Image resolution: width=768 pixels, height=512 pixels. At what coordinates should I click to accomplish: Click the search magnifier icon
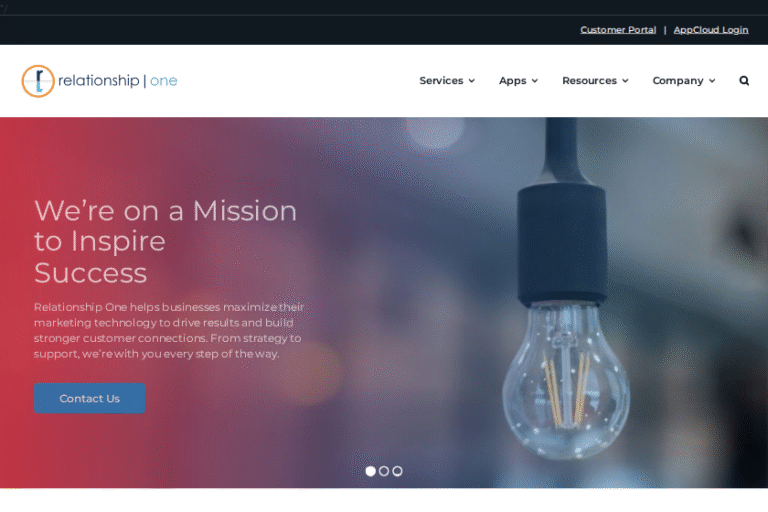click(744, 80)
